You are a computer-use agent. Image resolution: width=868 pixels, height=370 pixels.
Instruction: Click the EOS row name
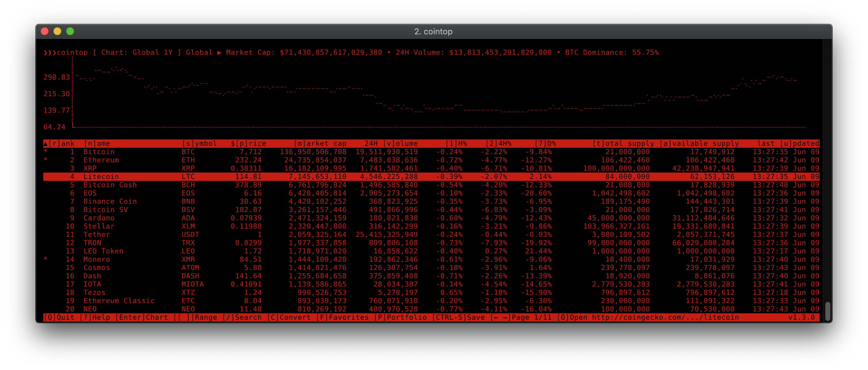[90, 193]
